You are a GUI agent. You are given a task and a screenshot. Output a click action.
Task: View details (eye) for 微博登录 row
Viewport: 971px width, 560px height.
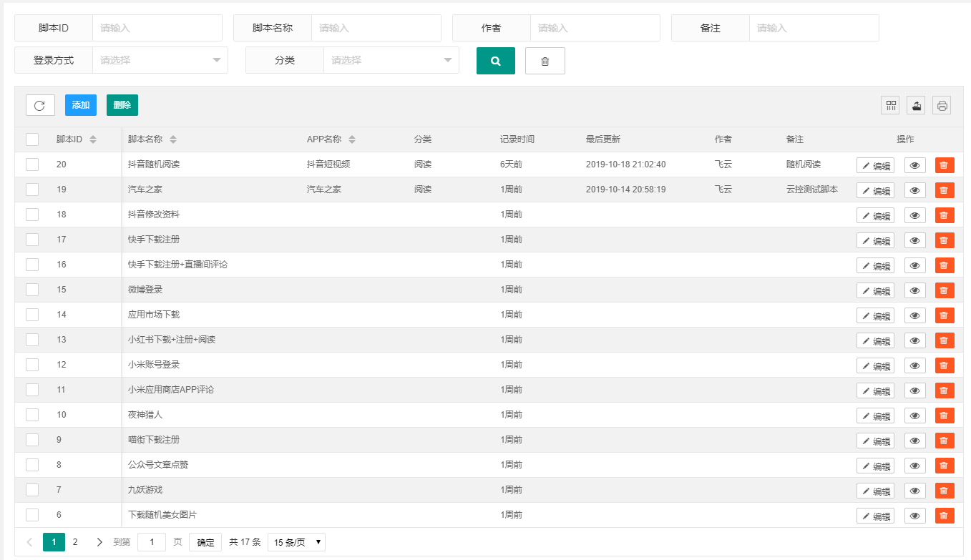915,290
